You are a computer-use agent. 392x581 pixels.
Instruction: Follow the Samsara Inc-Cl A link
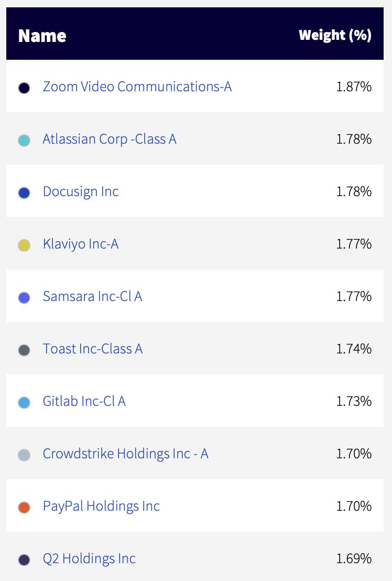pos(93,296)
